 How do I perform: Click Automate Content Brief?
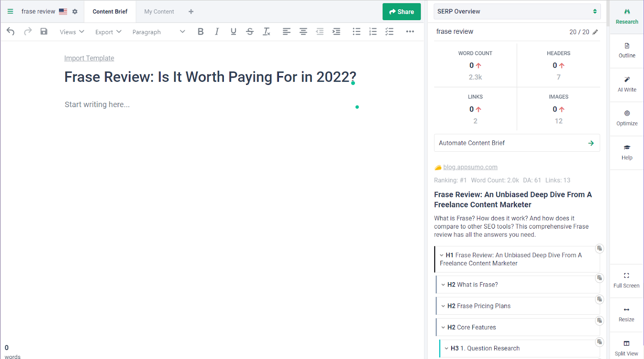click(x=517, y=143)
